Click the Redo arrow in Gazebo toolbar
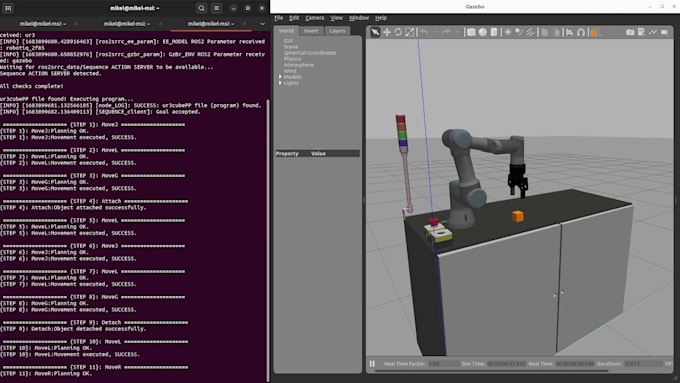680x383 pixels. click(445, 32)
